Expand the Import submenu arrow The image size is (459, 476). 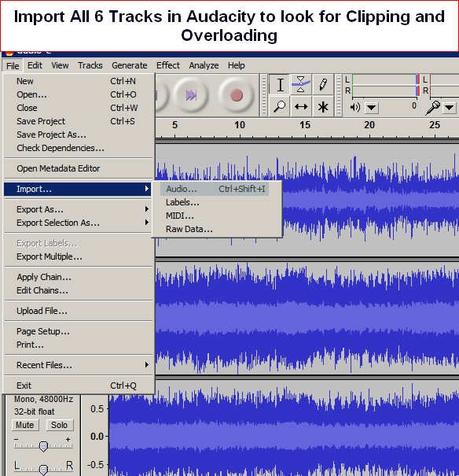click(147, 189)
